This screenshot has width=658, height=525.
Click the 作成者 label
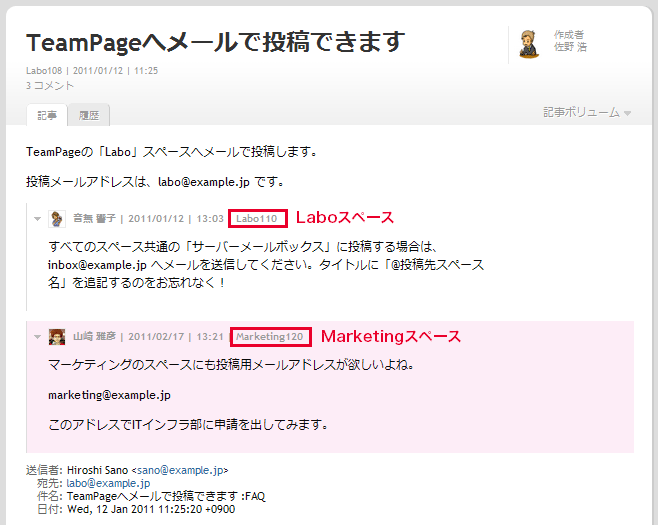click(569, 34)
